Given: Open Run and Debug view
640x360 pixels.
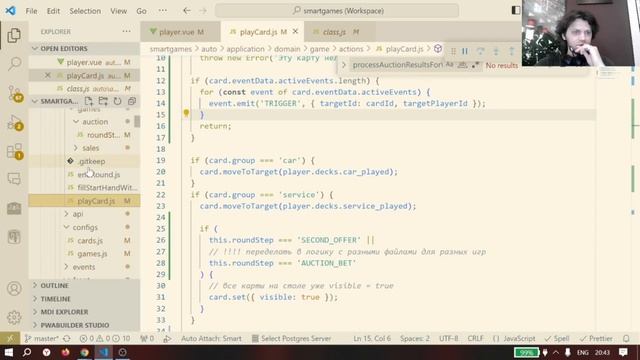Looking at the screenshot, I should pyautogui.click(x=15, y=122).
